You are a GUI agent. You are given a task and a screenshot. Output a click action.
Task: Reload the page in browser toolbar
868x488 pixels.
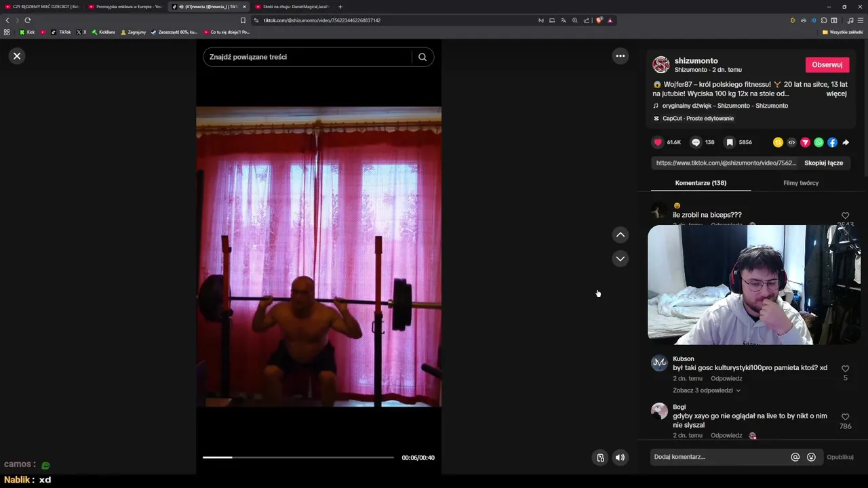coord(28,20)
